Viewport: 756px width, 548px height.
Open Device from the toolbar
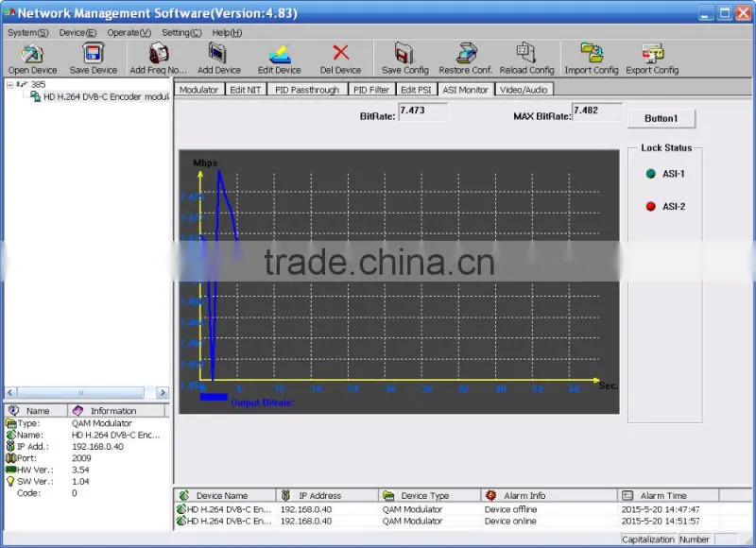click(32, 59)
